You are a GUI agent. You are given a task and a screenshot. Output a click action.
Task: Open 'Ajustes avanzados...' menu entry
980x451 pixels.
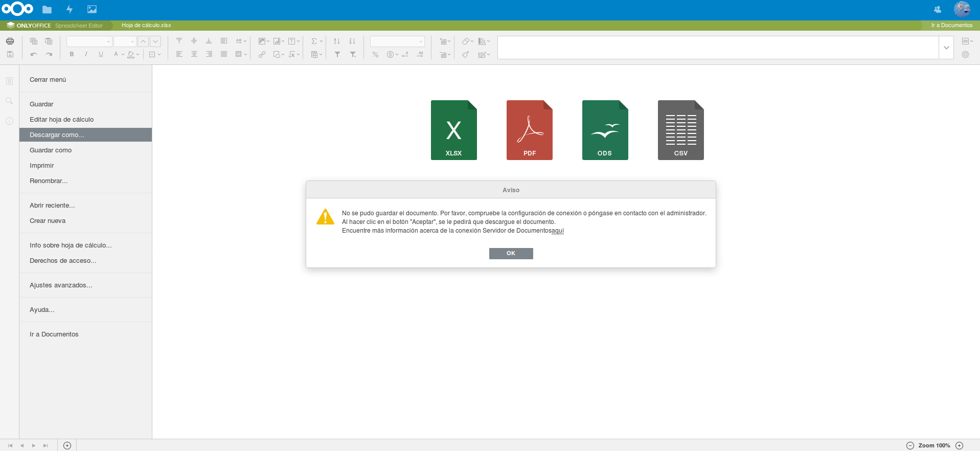(x=85, y=285)
